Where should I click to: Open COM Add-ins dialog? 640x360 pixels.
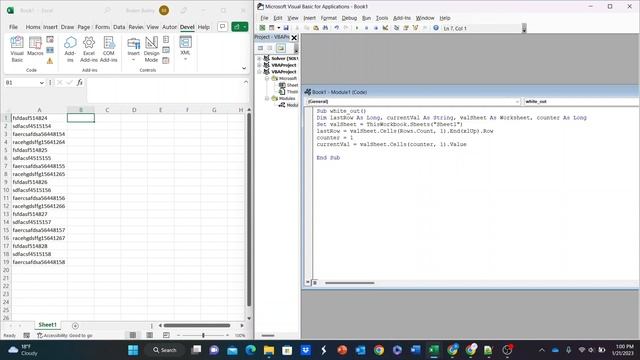pos(109,49)
